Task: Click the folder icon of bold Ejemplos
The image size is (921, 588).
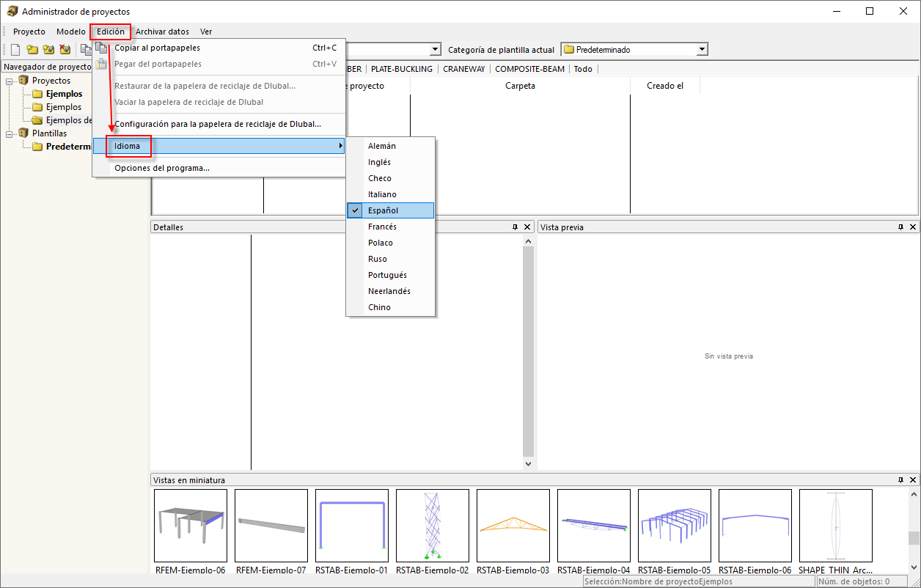Action: coord(37,94)
